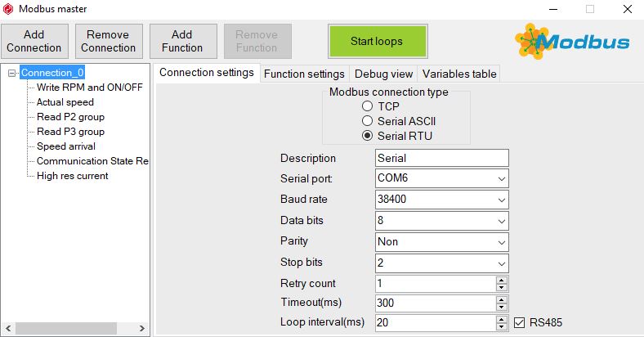Click the Modbus logo icon
Image resolution: width=644 pixels, height=337 pixels.
(x=572, y=41)
